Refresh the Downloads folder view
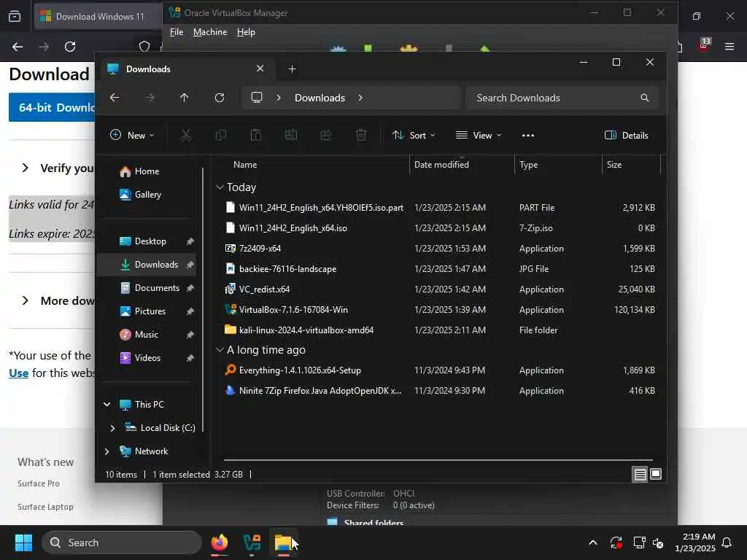This screenshot has width=747, height=560. (220, 98)
